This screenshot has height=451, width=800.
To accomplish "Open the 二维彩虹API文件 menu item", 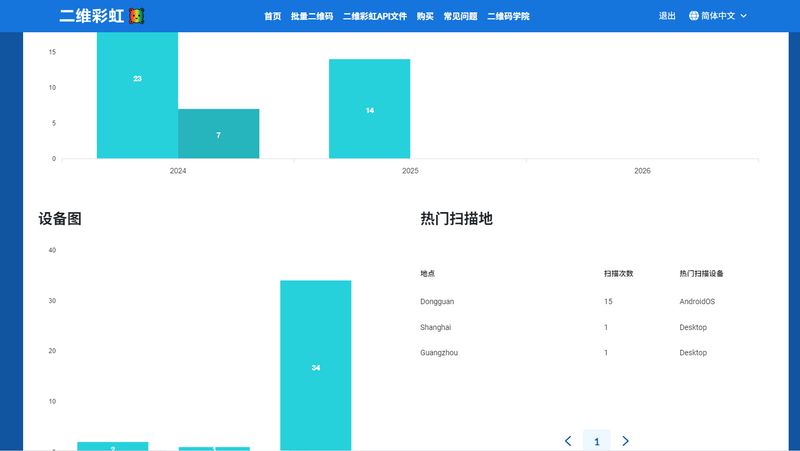I will click(374, 16).
